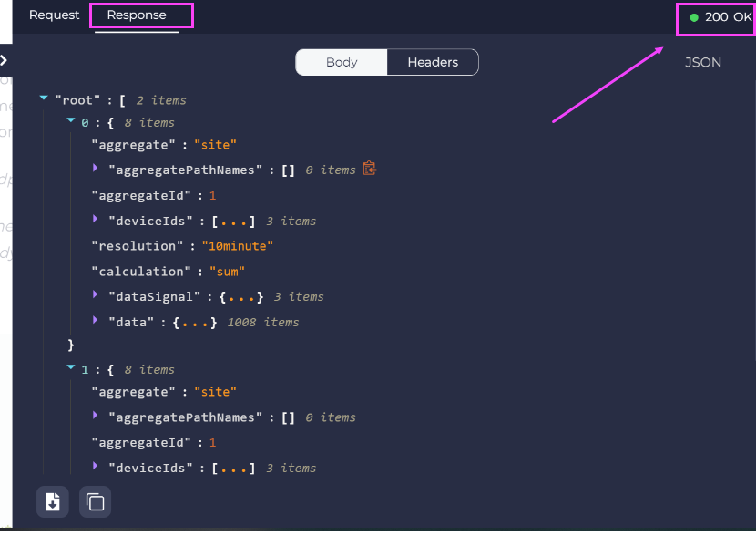Screen dimensions: 756x536
Task: Download the response body as a file
Action: [52, 501]
